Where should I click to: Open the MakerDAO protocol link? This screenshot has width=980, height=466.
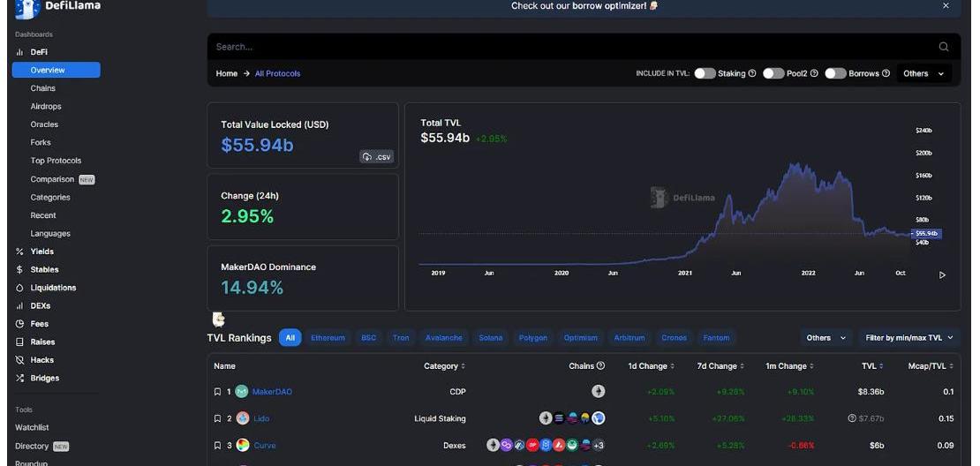272,392
